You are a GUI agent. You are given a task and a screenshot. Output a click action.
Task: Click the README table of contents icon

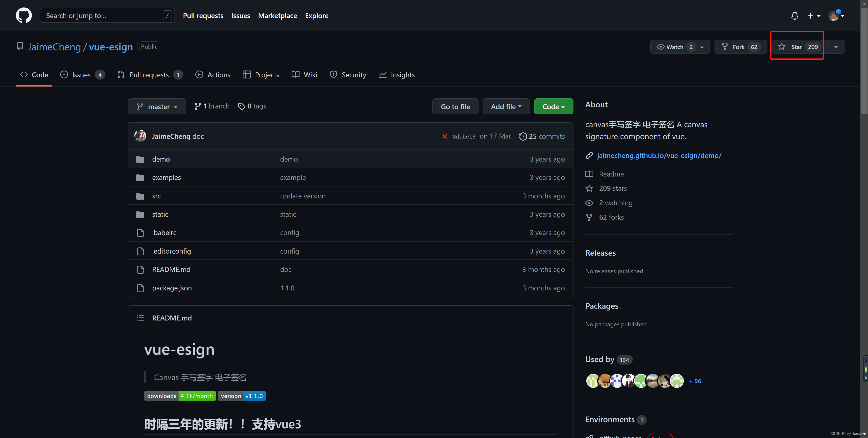click(x=140, y=318)
